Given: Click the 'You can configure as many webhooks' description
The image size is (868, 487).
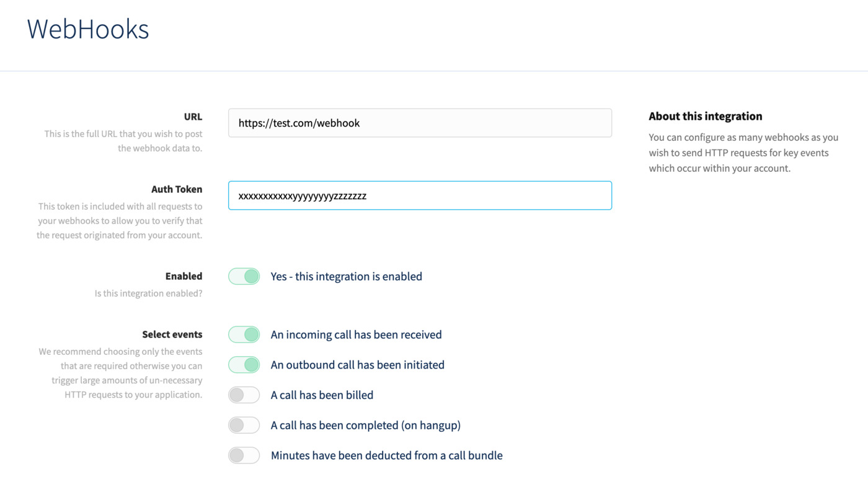Looking at the screenshot, I should point(743,153).
